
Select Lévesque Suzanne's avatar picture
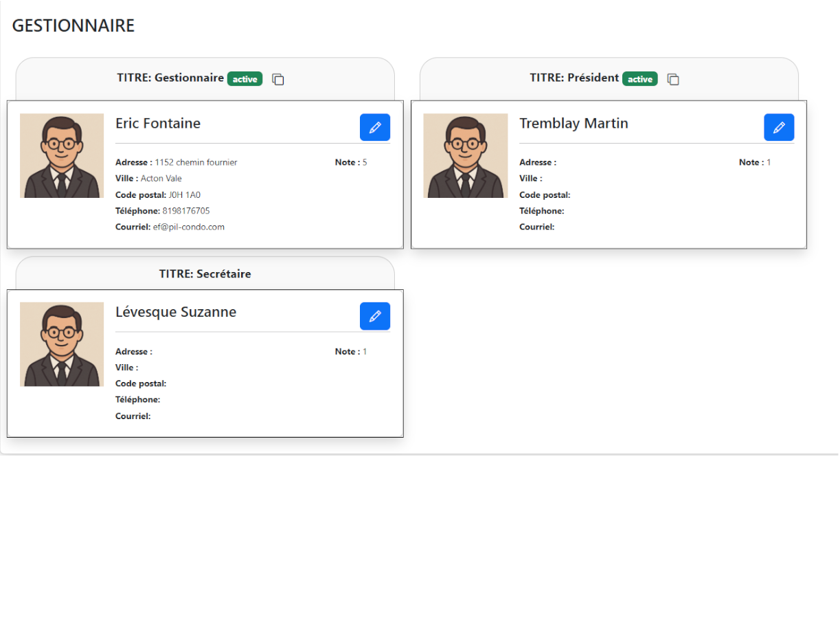62,344
